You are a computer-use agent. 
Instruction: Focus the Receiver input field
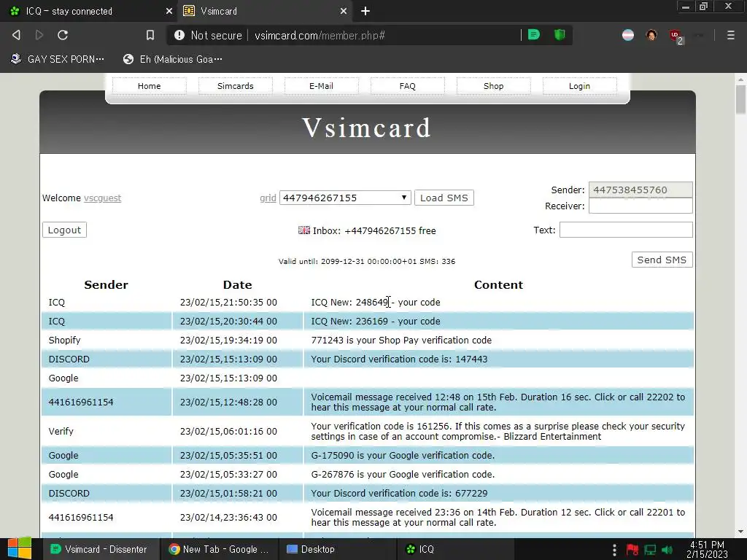[x=640, y=206]
